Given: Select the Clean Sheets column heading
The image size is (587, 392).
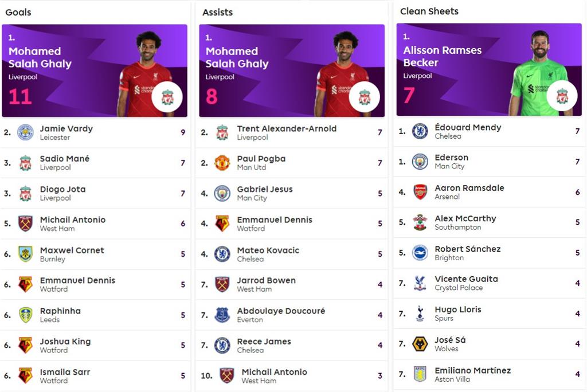Looking at the screenshot, I should 429,11.
